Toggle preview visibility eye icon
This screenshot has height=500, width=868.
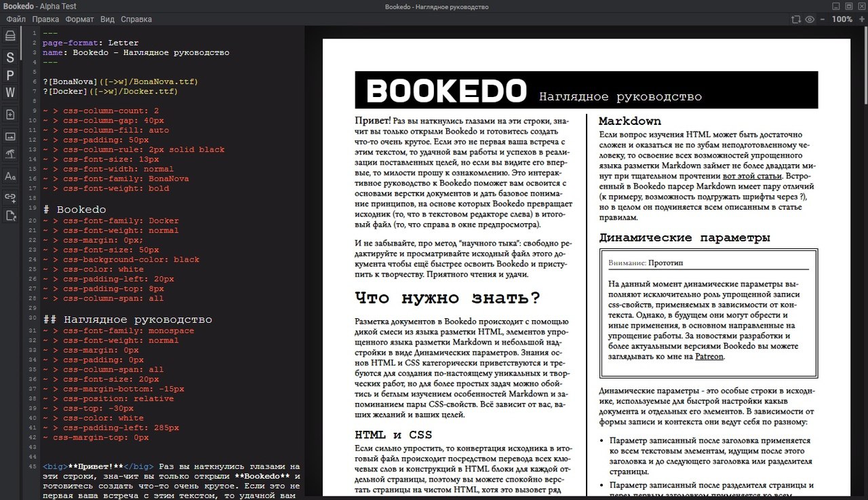point(810,19)
